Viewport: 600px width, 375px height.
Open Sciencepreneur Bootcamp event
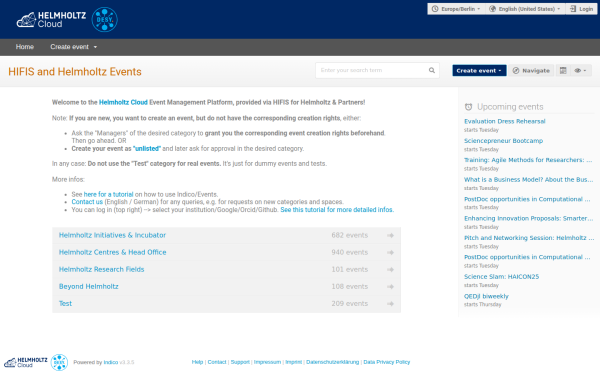[503, 141]
